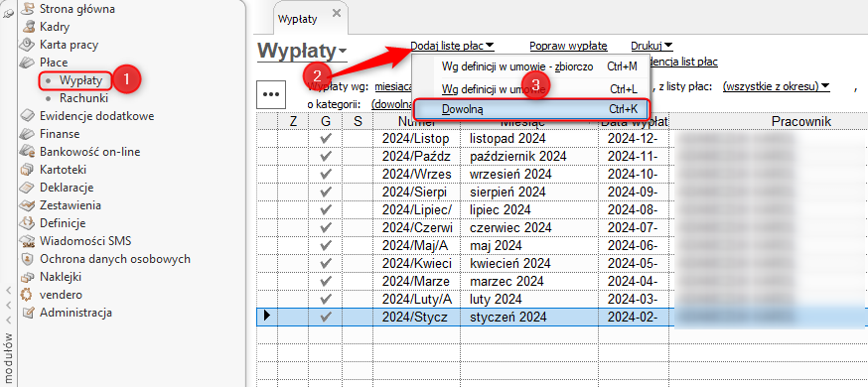The width and height of the screenshot is (868, 387).
Task: Select cell marzec 2024
Action: pyautogui.click(x=529, y=282)
